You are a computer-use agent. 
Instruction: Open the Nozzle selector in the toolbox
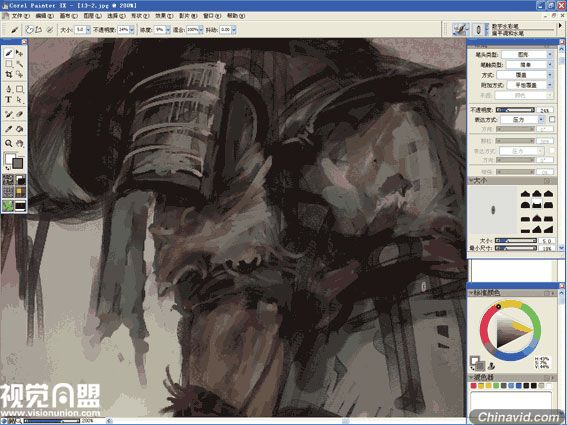pos(20,205)
